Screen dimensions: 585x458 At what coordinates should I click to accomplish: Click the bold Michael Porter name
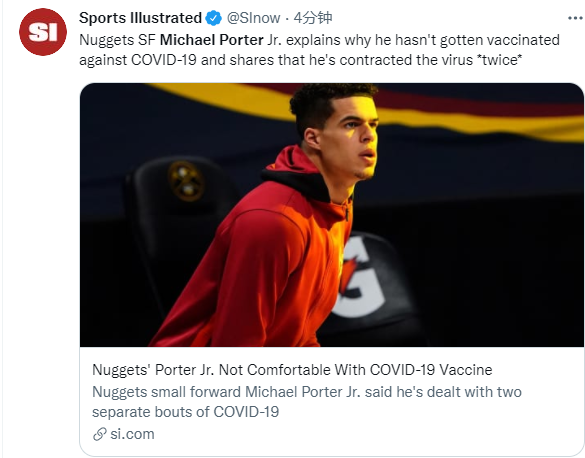[212, 40]
